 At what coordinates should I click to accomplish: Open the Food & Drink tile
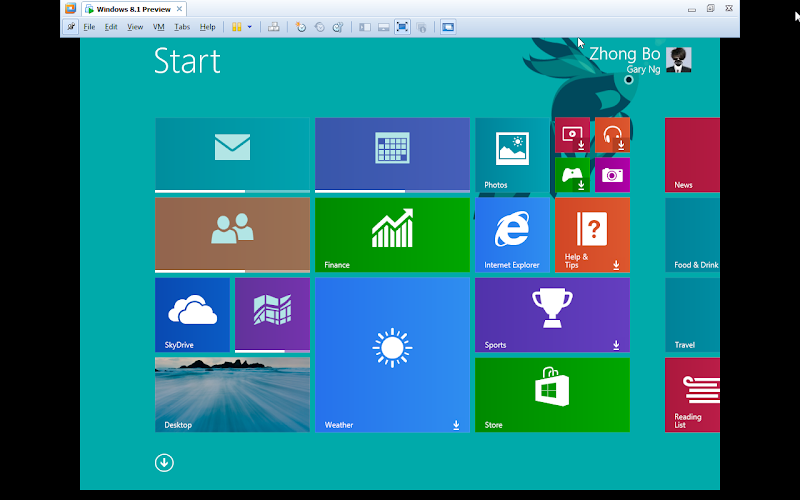point(692,235)
